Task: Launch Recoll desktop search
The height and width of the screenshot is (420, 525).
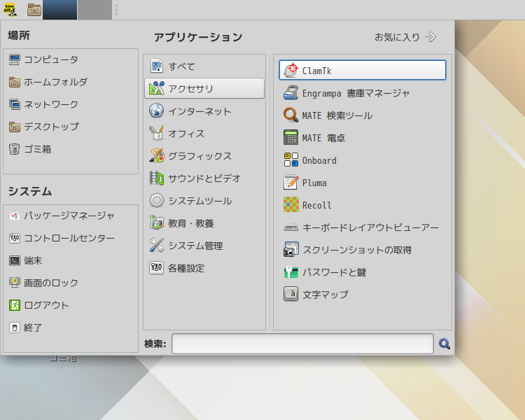Action: pos(363,205)
